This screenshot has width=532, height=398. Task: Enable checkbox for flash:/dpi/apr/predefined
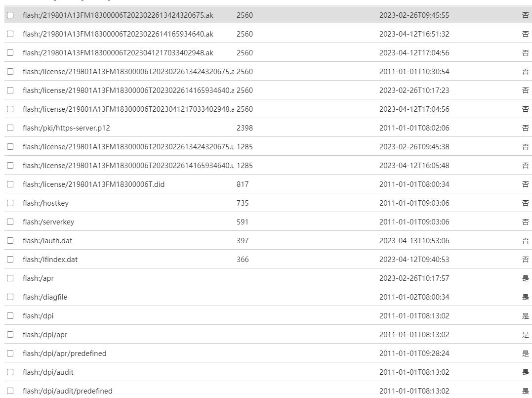pyautogui.click(x=10, y=354)
